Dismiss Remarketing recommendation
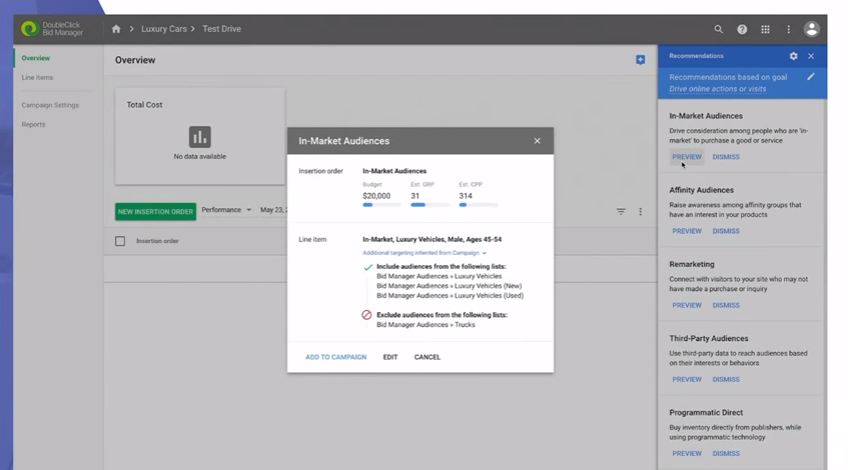The image size is (848, 470). 726,305
